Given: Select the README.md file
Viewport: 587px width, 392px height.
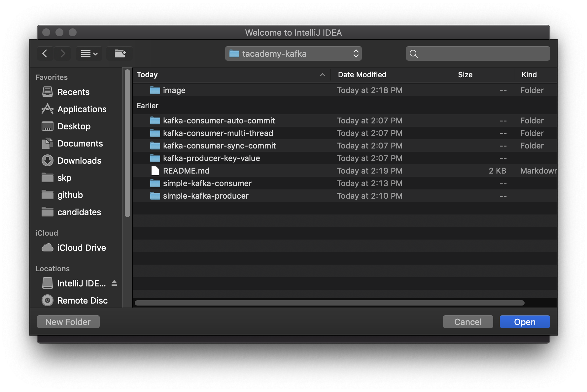Looking at the screenshot, I should (345, 171).
